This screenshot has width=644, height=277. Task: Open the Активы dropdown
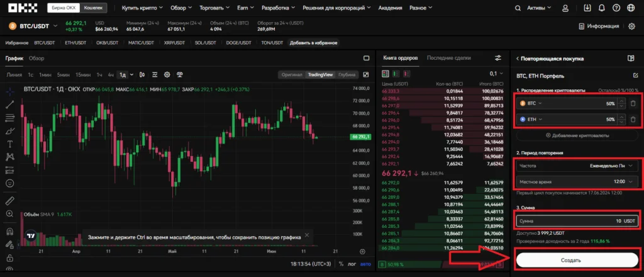[539, 8]
